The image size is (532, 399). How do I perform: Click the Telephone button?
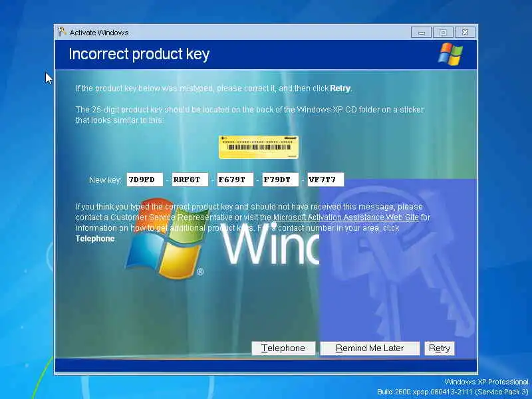[x=283, y=348]
